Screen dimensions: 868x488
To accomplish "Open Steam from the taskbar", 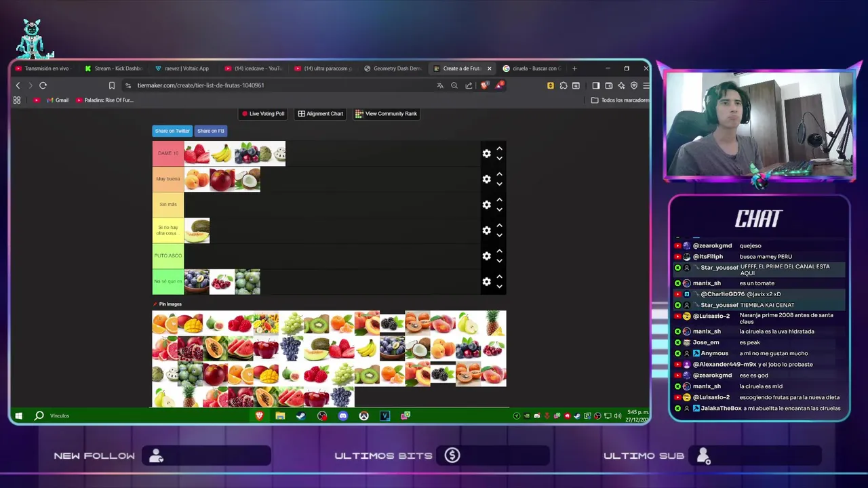I will pyautogui.click(x=301, y=415).
